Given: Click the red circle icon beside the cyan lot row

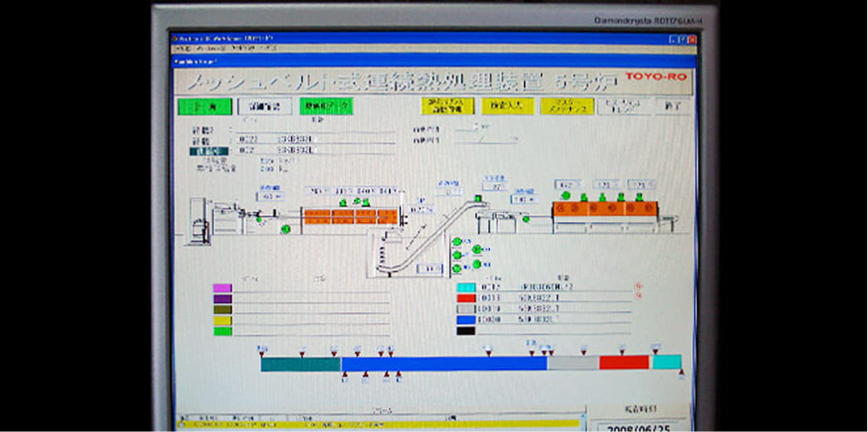Looking at the screenshot, I should [638, 286].
